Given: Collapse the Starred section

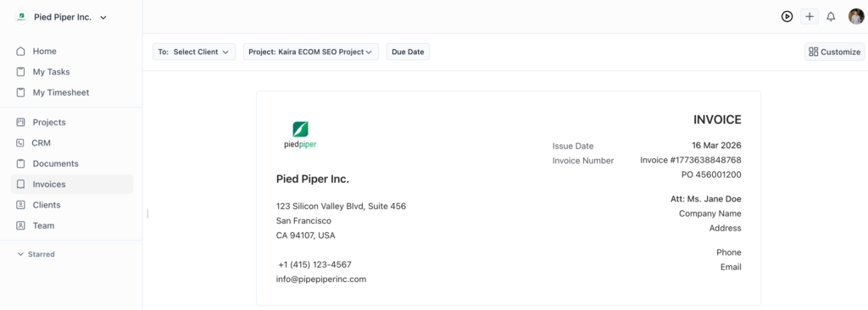Looking at the screenshot, I should tap(36, 255).
